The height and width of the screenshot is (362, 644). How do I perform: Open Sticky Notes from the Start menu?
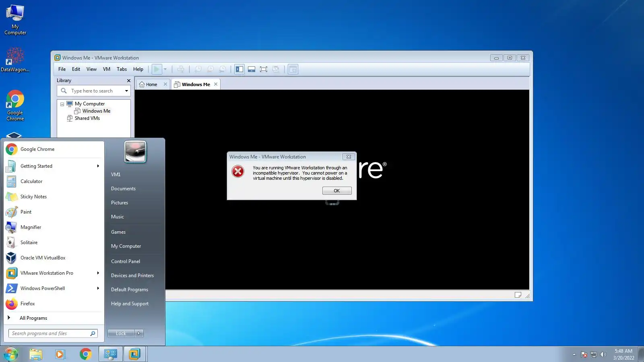tap(54, 197)
